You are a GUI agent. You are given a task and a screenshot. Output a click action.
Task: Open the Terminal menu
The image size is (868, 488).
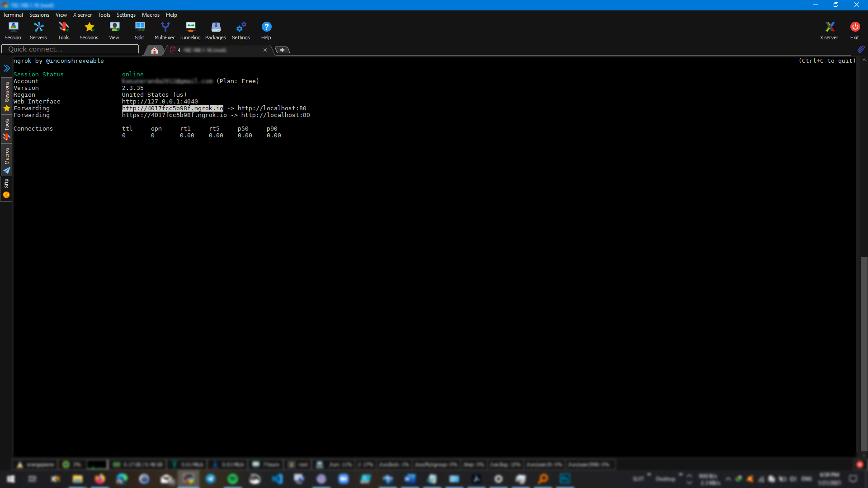pyautogui.click(x=13, y=15)
